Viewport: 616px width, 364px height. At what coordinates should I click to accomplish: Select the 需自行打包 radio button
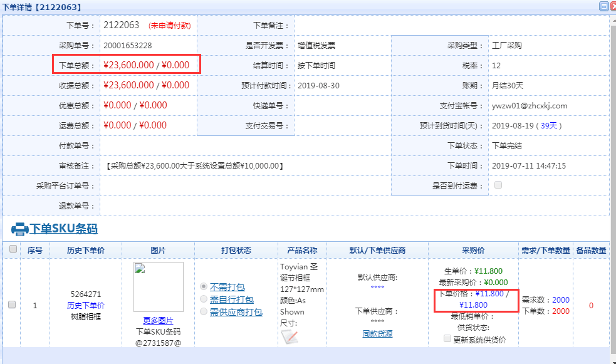pos(204,299)
